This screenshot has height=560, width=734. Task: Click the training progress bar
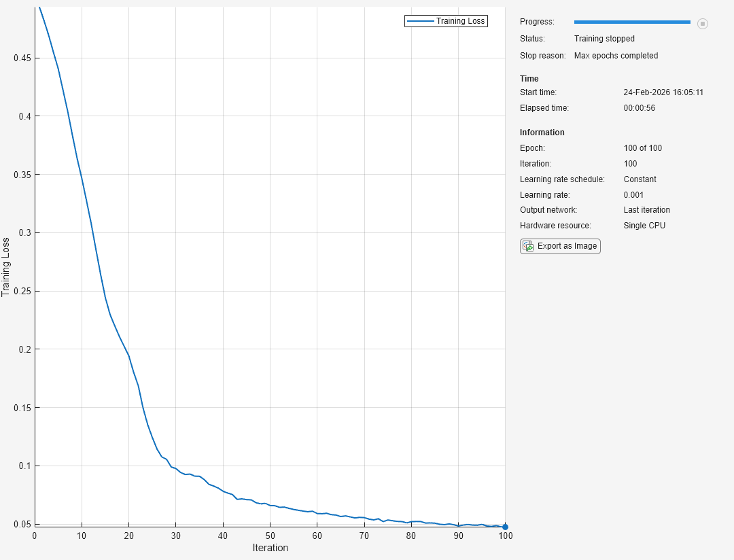pyautogui.click(x=632, y=22)
